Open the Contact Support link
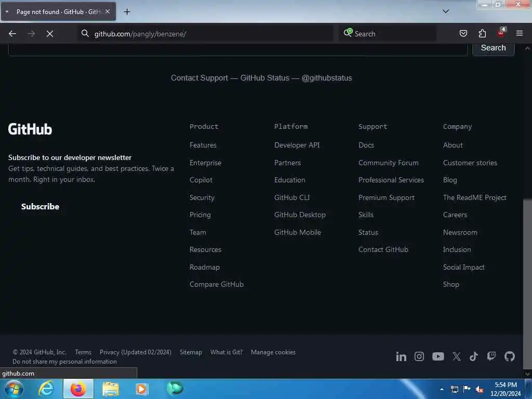The width and height of the screenshot is (532, 399). 199,78
